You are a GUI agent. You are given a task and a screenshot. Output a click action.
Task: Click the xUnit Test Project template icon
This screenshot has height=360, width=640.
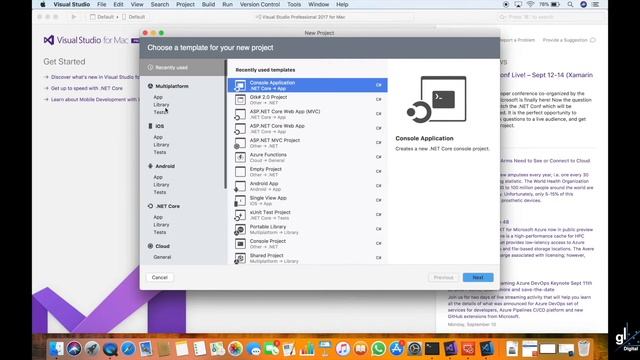240,215
